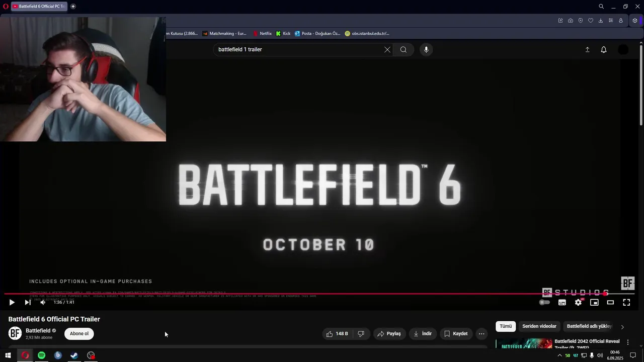
Task: Start voice search with microphone icon
Action: [426, 49]
